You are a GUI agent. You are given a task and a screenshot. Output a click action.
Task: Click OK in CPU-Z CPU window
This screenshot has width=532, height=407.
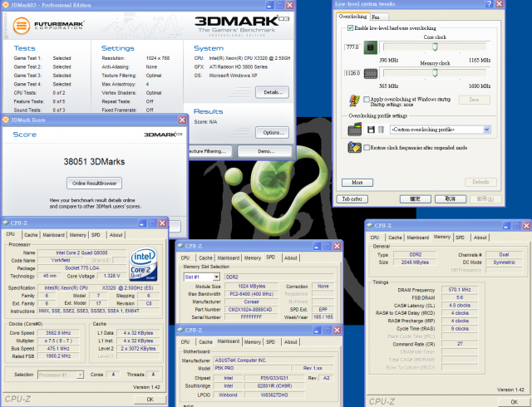pos(150,400)
